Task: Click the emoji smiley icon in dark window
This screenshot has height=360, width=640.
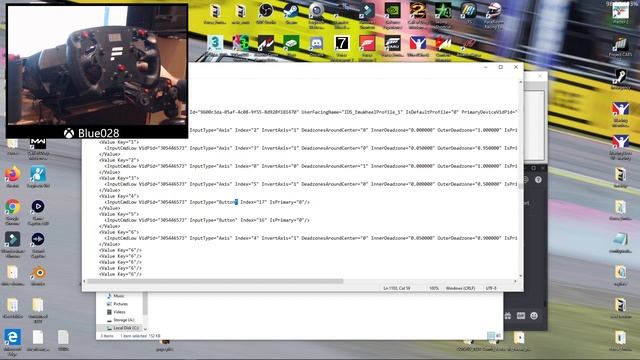Action: pyautogui.click(x=534, y=316)
